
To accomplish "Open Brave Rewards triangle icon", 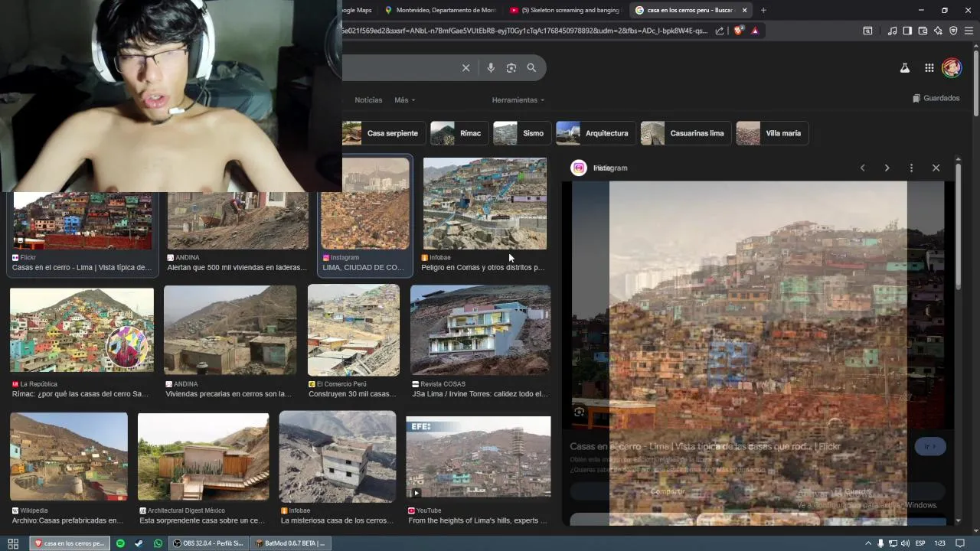I will [x=755, y=31].
